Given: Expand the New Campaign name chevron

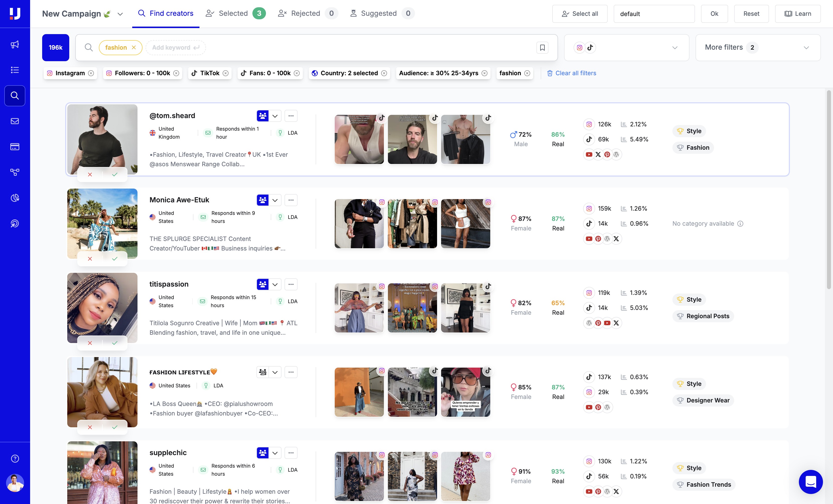Looking at the screenshot, I should [120, 14].
